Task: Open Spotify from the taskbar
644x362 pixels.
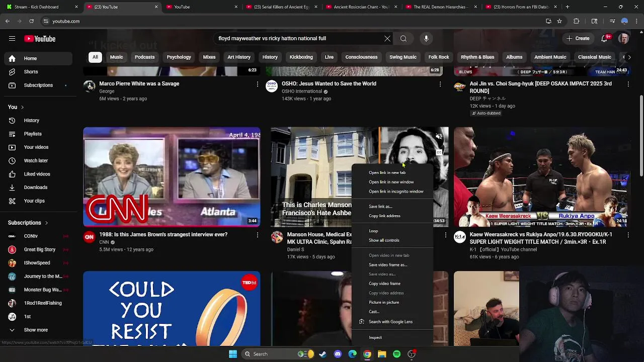Action: (x=396, y=354)
